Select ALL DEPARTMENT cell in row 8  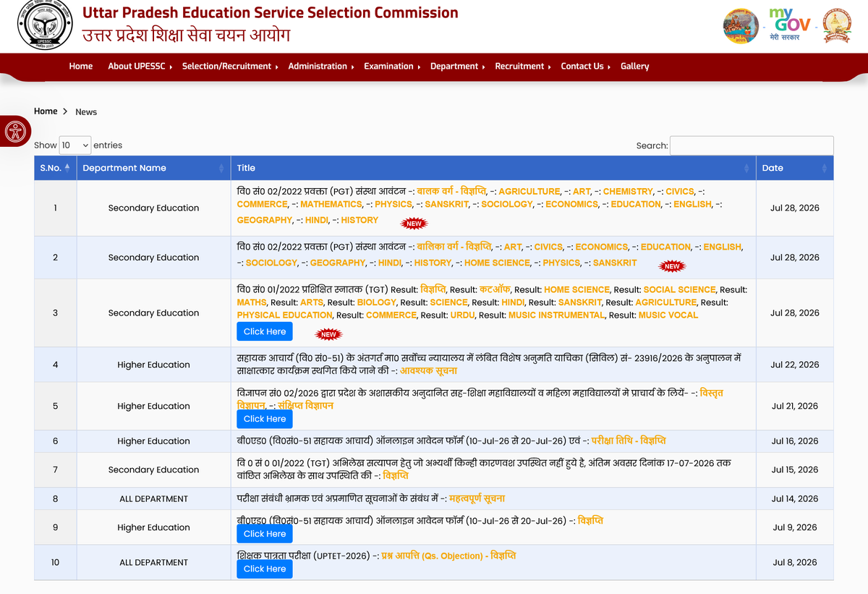coord(153,498)
